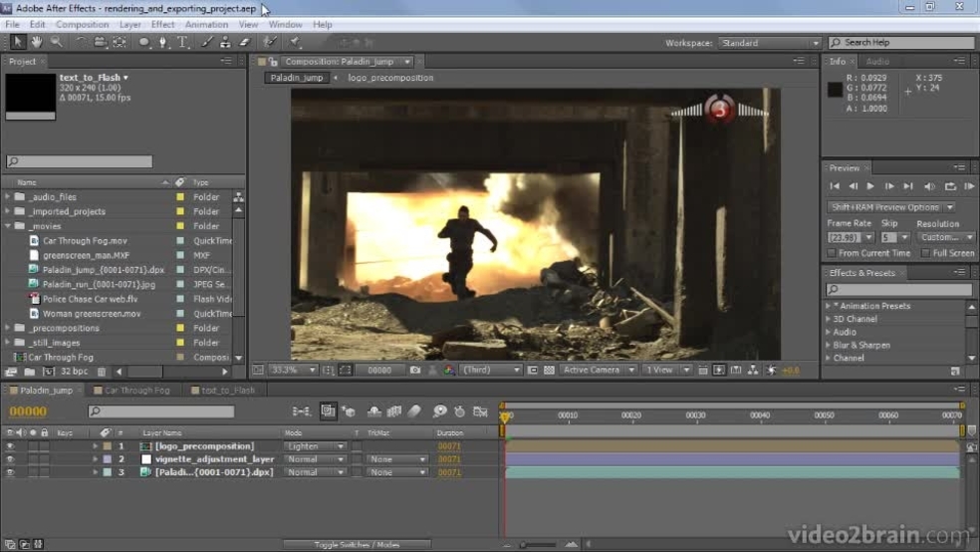980x552 pixels.
Task: Click yellow label swatch of _audio_files
Action: pyautogui.click(x=180, y=197)
